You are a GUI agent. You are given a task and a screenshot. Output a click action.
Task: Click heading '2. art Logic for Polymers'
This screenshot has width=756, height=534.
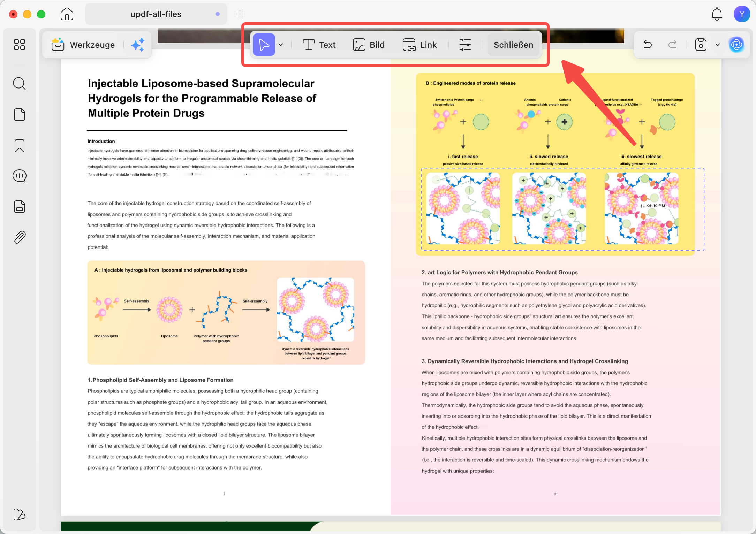click(500, 272)
